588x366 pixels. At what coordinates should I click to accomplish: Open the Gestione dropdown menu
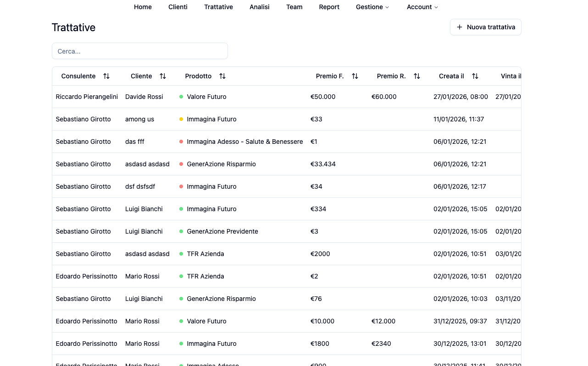pos(372,7)
